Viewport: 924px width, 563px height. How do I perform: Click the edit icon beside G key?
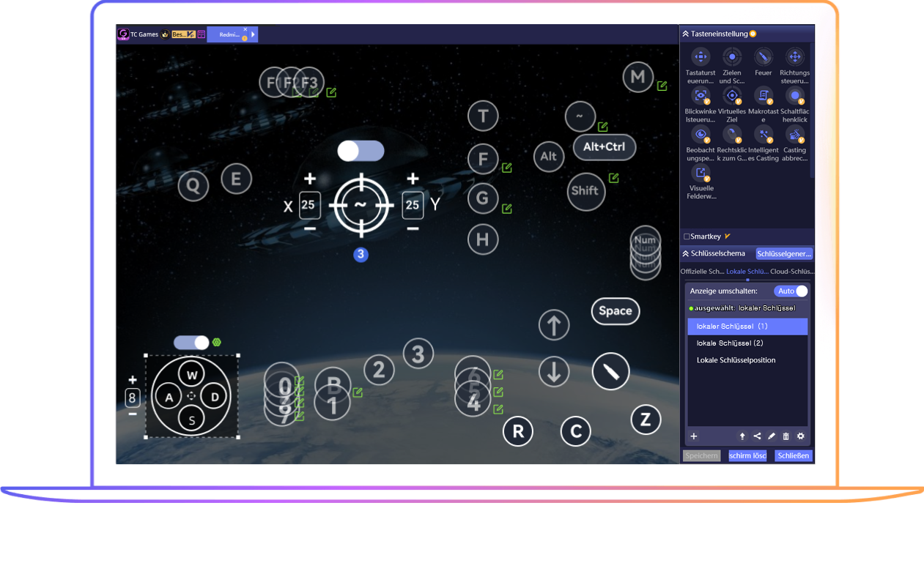tap(507, 209)
